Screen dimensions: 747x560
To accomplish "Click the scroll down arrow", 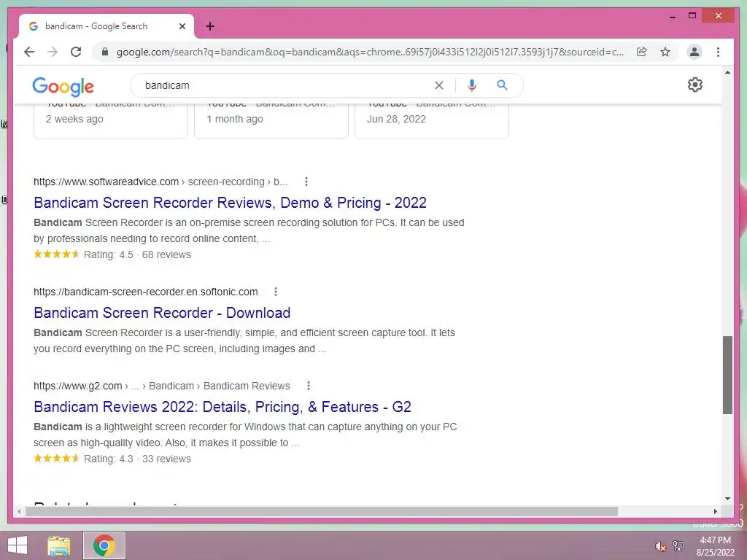I will 727,499.
